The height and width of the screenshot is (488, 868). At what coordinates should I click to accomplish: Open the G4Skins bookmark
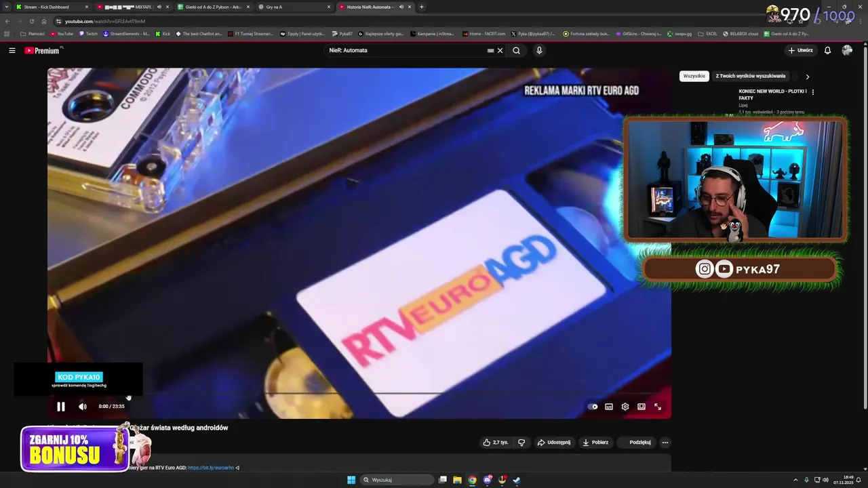638,33
